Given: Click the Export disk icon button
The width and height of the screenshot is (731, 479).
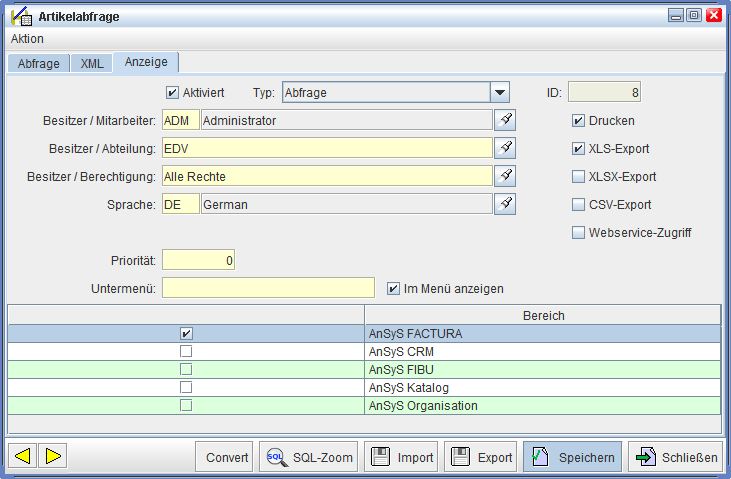Looking at the screenshot, I should [480, 457].
